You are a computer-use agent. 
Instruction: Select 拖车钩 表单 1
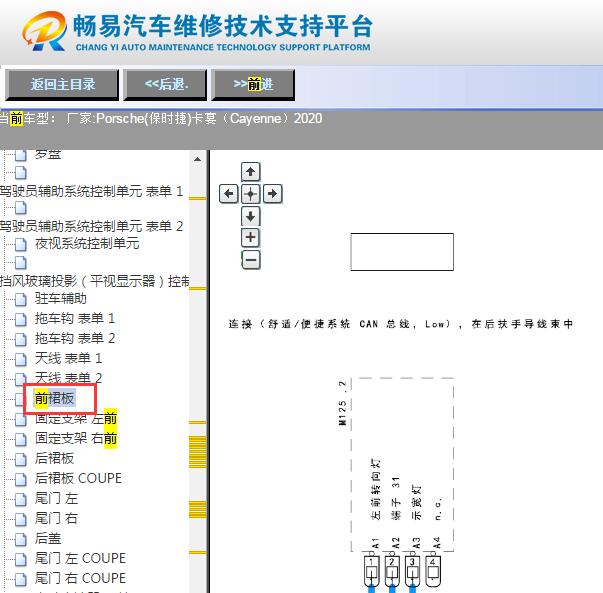[75, 318]
